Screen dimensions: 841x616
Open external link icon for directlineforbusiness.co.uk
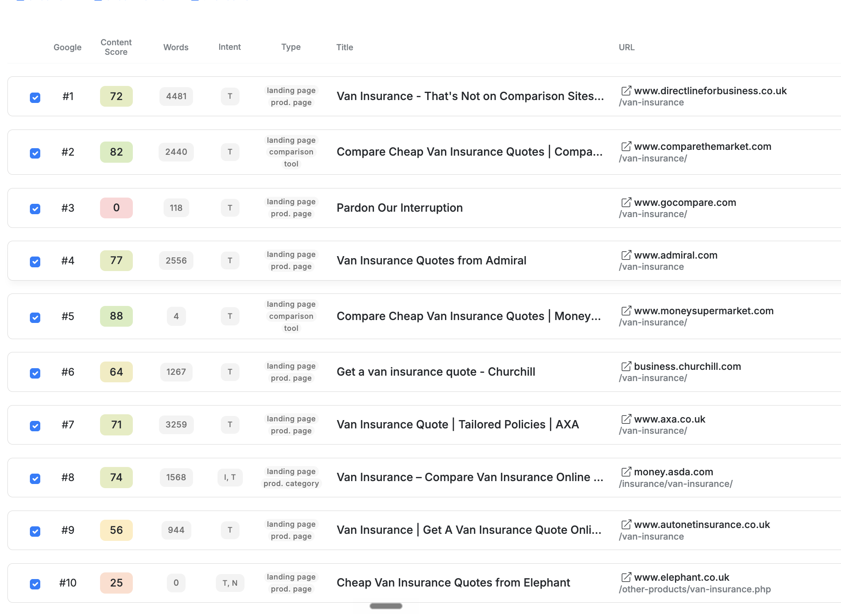(626, 90)
